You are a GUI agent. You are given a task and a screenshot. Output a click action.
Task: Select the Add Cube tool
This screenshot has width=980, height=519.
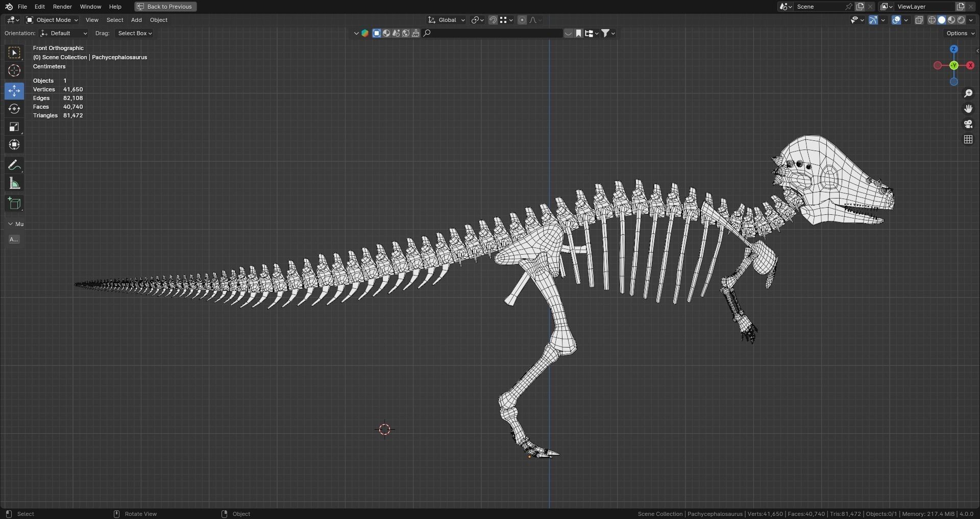coord(14,204)
